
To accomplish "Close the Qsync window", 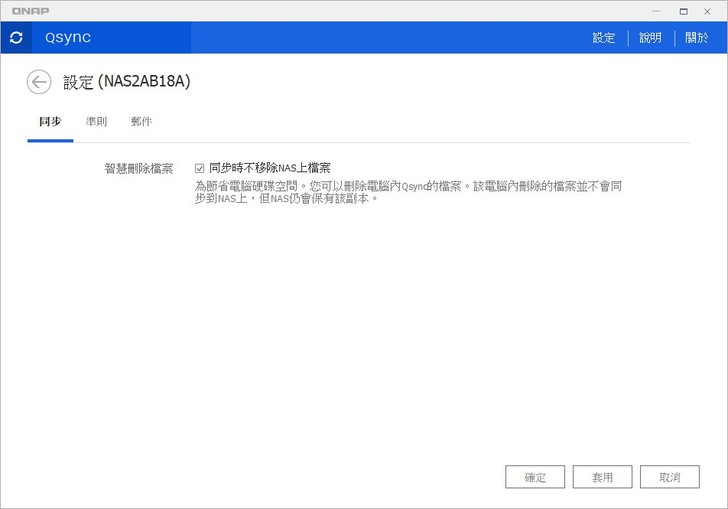I will coord(707,11).
